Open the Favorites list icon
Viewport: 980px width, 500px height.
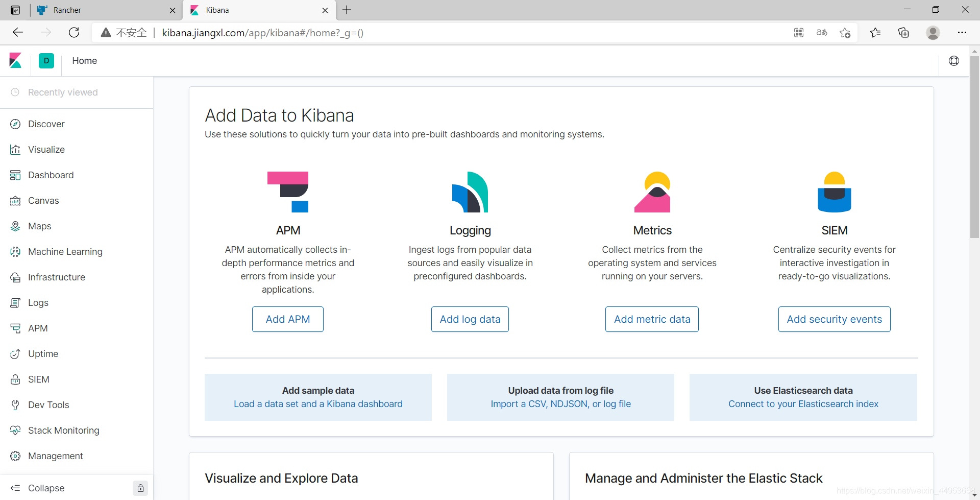875,33
